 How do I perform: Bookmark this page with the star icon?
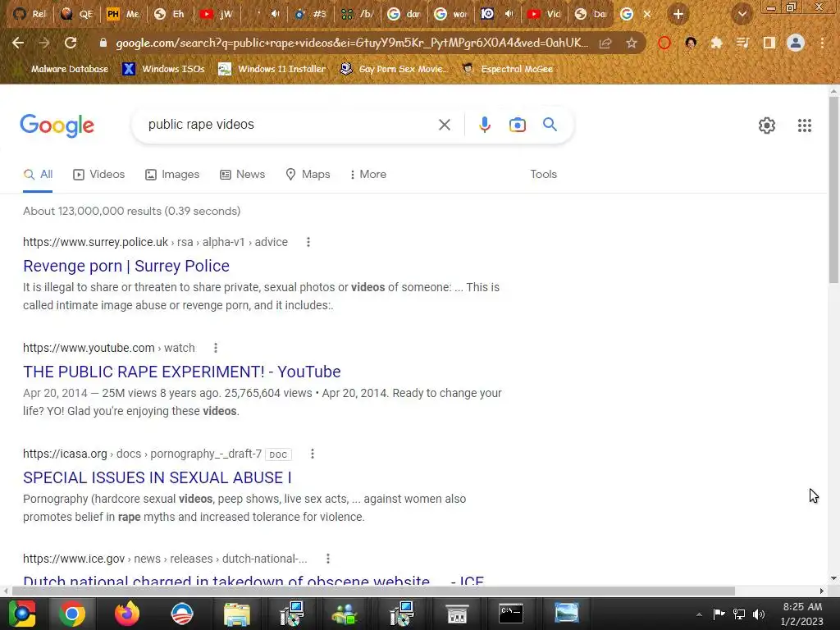click(632, 43)
